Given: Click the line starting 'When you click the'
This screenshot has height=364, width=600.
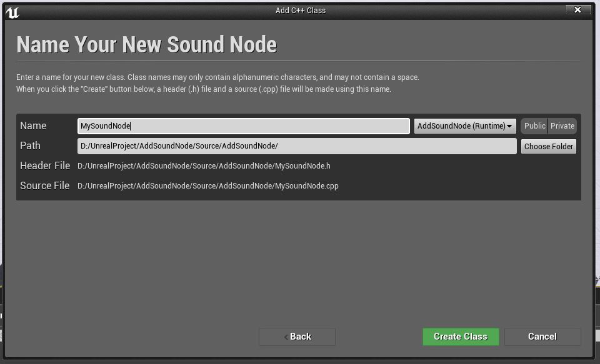Looking at the screenshot, I should [204, 89].
